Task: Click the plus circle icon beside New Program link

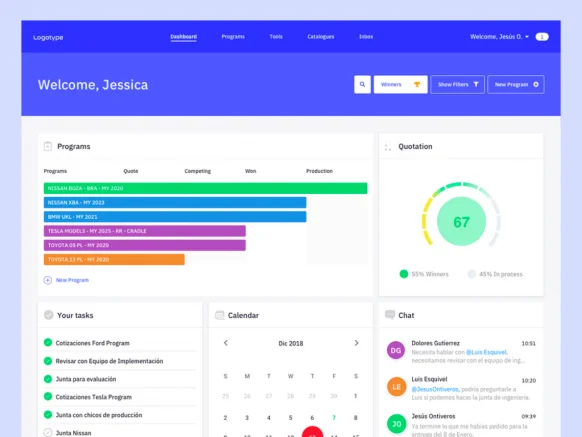Action: 48,280
